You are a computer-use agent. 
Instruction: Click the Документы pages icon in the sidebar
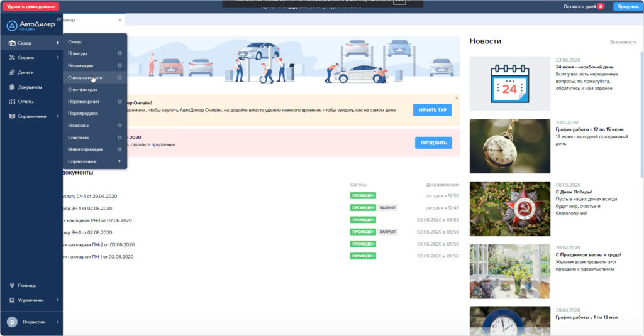coord(12,87)
